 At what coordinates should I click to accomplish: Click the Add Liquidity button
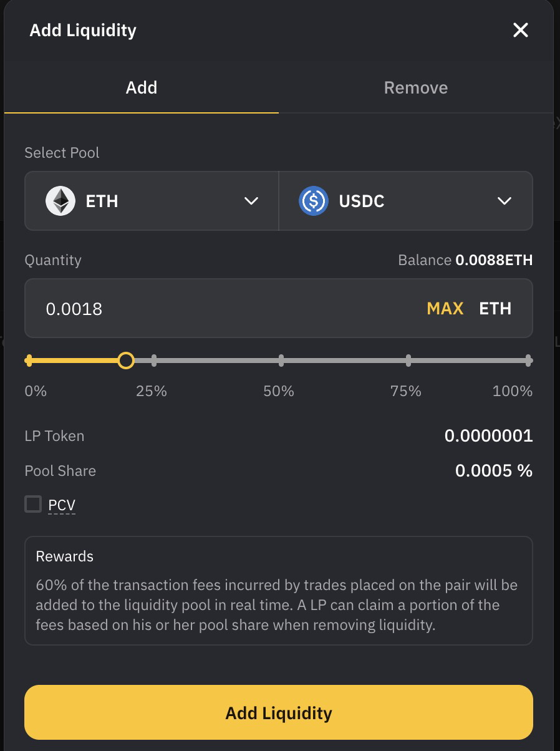pos(279,712)
